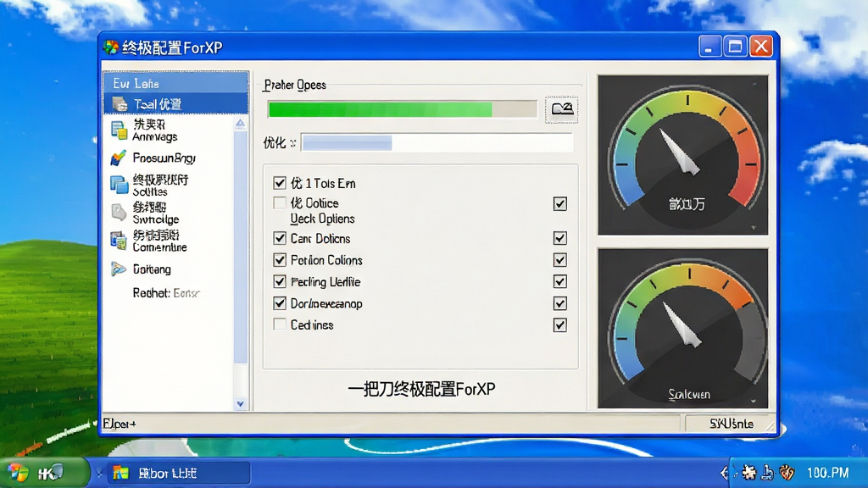The width and height of the screenshot is (868, 488).
Task: Click the blue optimization progress field
Action: click(437, 142)
